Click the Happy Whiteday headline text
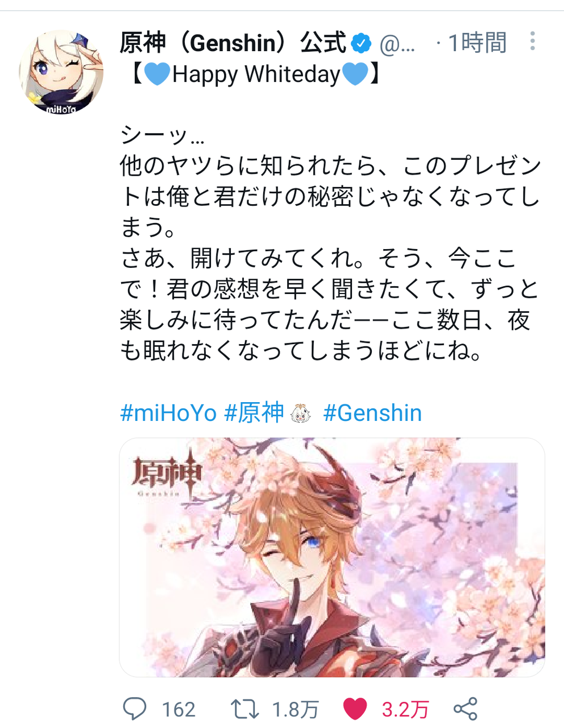Viewport: 564px width, 728px height. [x=256, y=75]
